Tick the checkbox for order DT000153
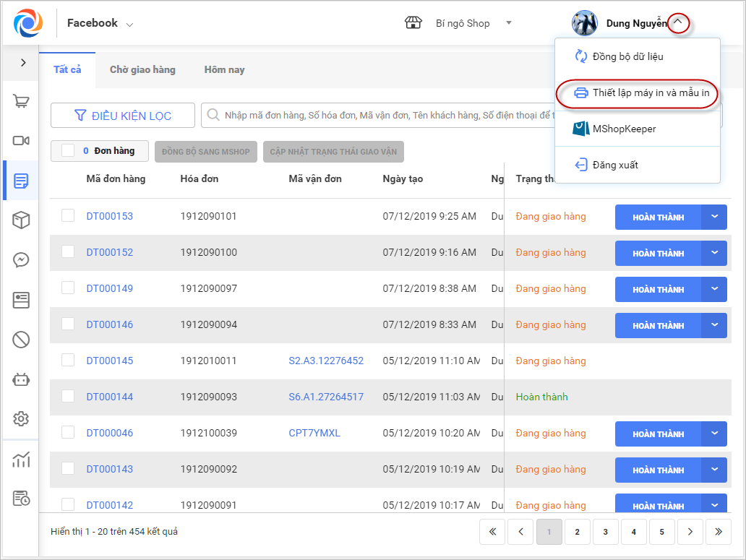Image resolution: width=746 pixels, height=560 pixels. (68, 215)
